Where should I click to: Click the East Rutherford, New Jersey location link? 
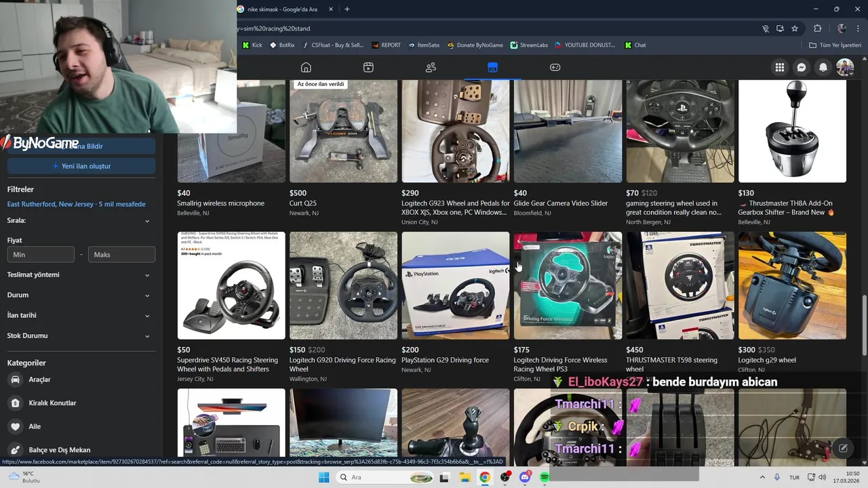pyautogui.click(x=76, y=204)
